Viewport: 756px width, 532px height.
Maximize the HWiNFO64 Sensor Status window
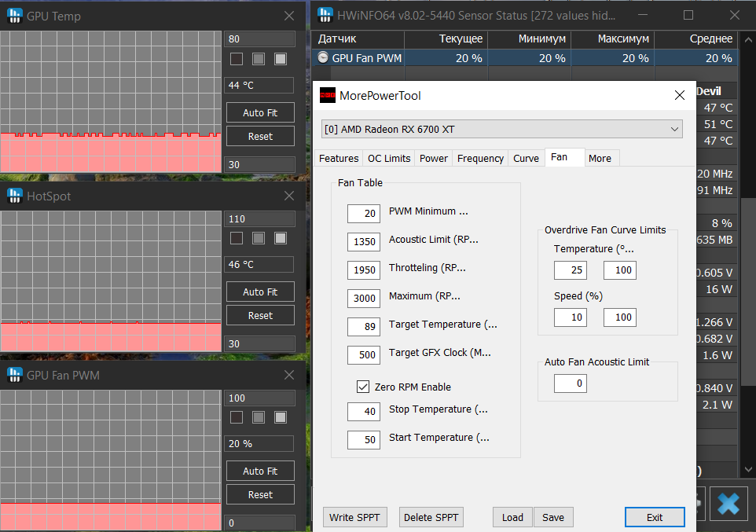[x=688, y=15]
